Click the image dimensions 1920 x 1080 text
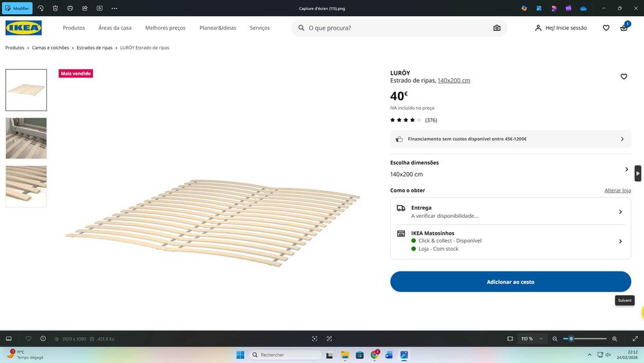The height and width of the screenshot is (363, 644). pyautogui.click(x=74, y=339)
